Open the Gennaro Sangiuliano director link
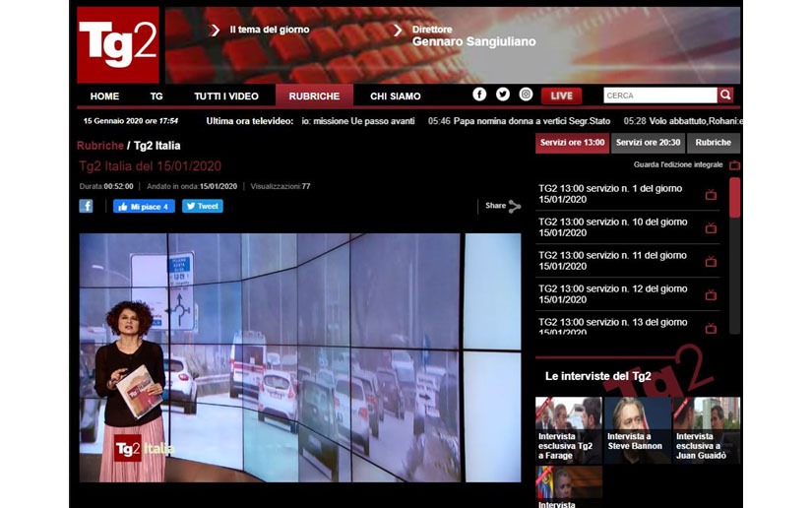Viewport: 812px width, 508px height. pos(473,41)
